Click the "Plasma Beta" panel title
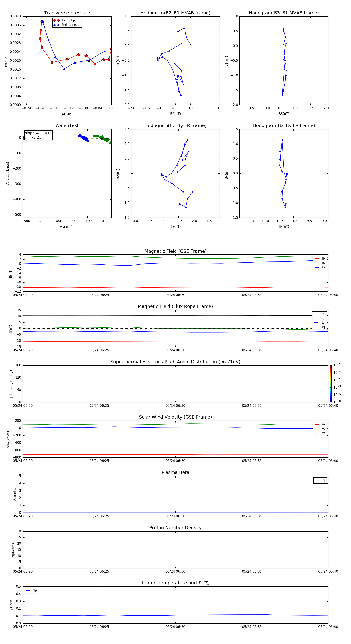This screenshot has width=351, height=644. 175,472
